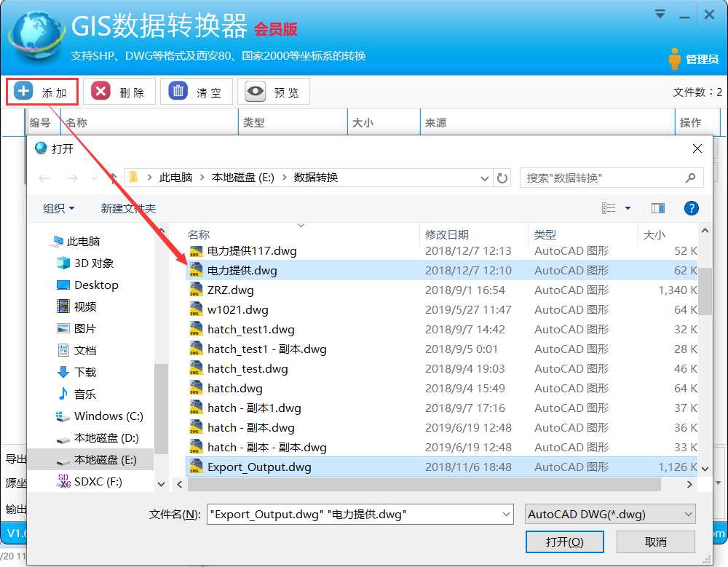Click the red X Delete icon

[100, 91]
